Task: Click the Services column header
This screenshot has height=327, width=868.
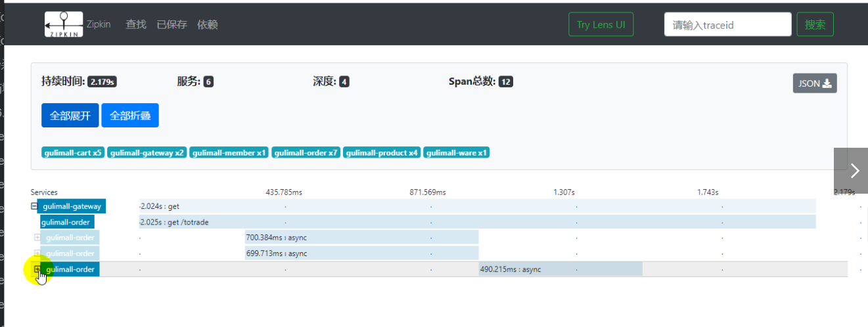Action: 44,192
